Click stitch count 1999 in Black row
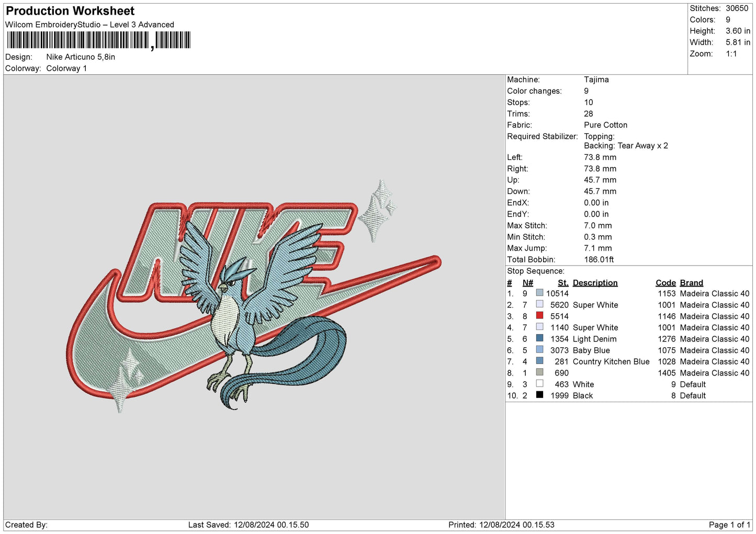 pyautogui.click(x=559, y=396)
